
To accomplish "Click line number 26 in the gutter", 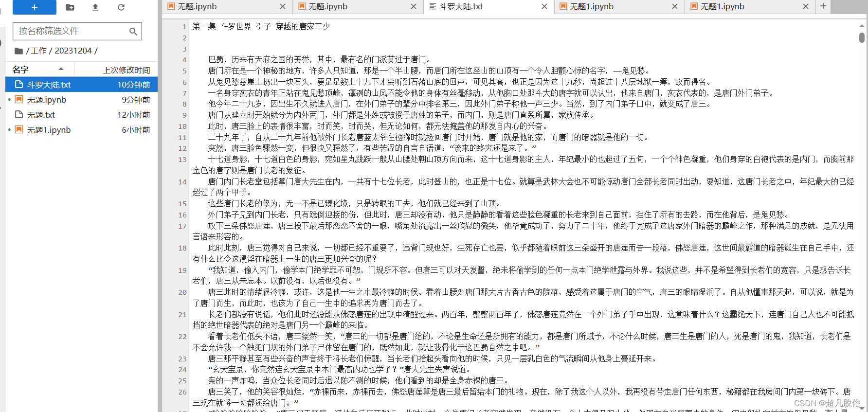I will 182,392.
